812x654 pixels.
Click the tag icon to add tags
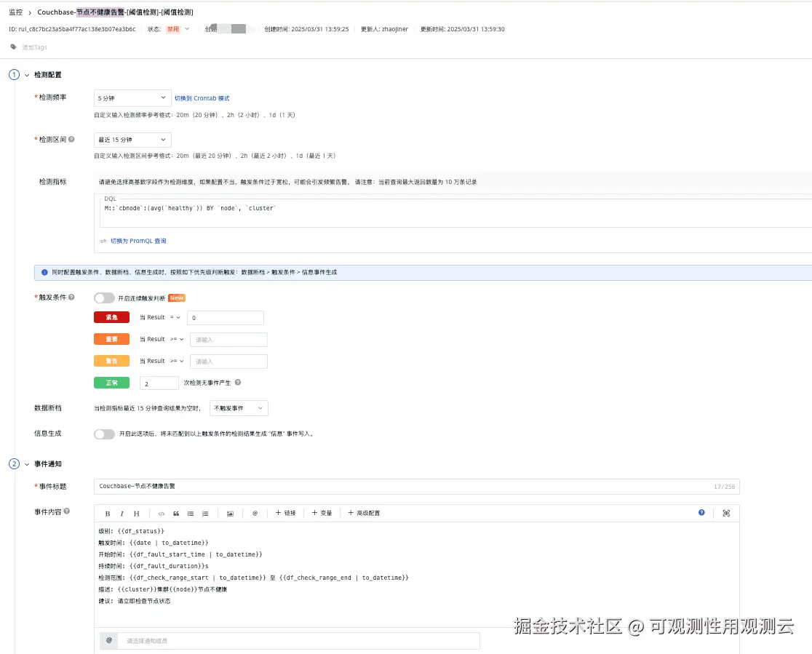click(14, 47)
